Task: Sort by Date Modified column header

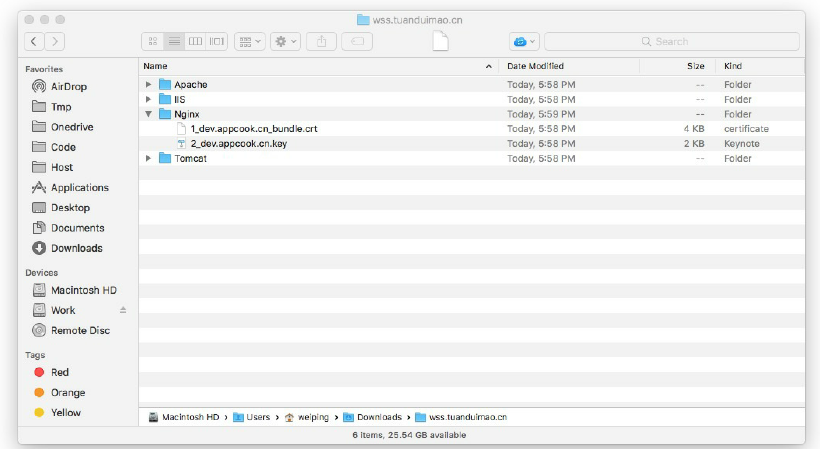Action: [x=535, y=66]
